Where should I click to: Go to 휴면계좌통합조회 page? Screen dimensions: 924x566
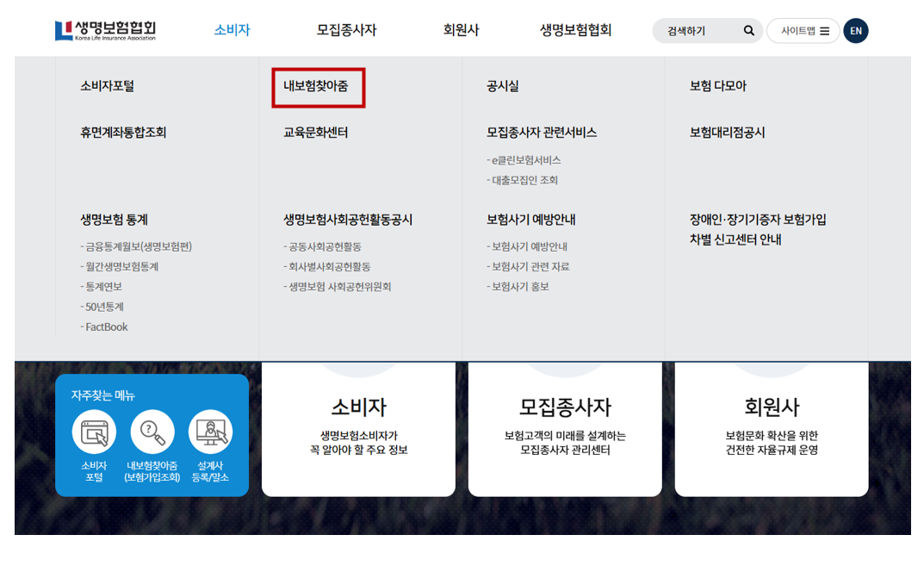point(123,133)
